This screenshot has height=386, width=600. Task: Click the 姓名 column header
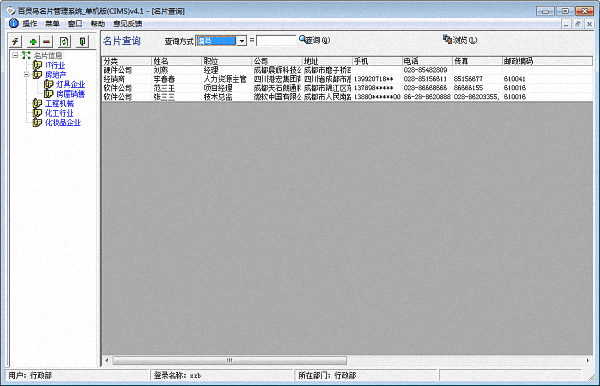tap(177, 61)
